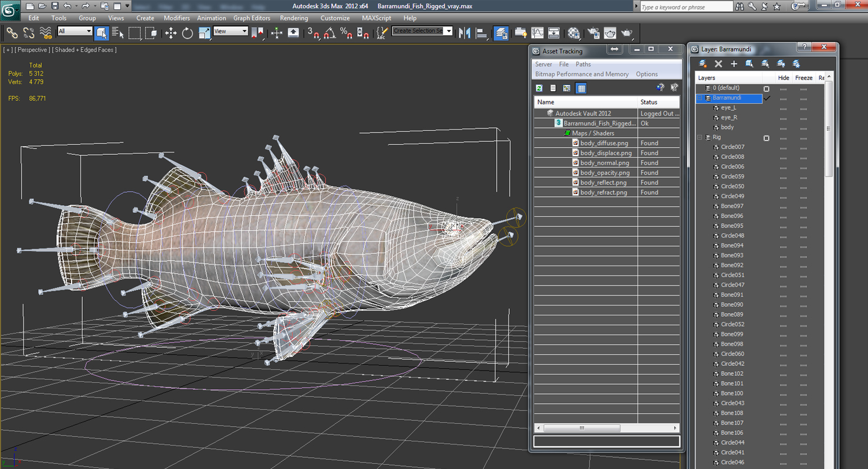Open Bitmap Performance and Memory menu
The image size is (868, 469).
(x=582, y=74)
